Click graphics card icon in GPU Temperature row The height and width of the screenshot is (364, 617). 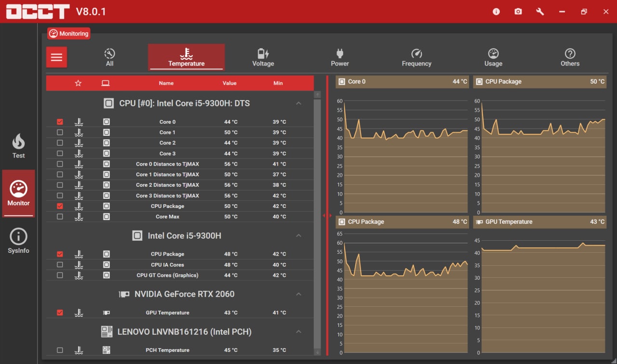pyautogui.click(x=106, y=313)
